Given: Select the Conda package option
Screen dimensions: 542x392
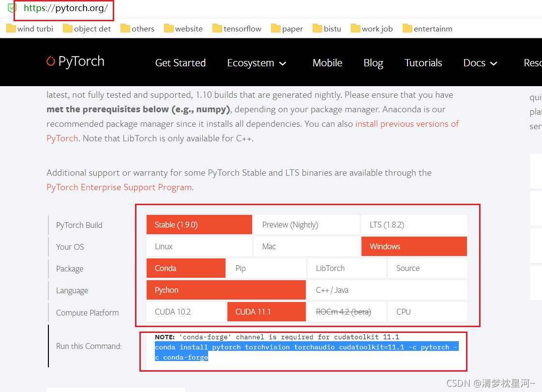Looking at the screenshot, I should pyautogui.click(x=186, y=268).
